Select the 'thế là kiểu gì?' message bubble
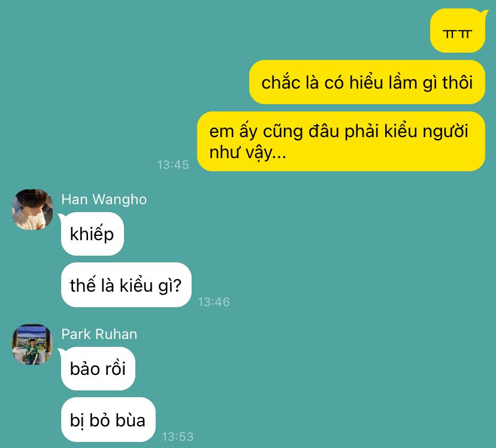The width and height of the screenshot is (496, 448). click(x=126, y=285)
